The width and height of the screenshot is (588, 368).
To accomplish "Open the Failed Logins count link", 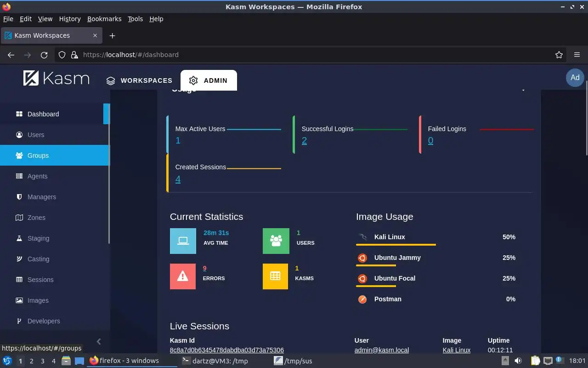I will 430,141.
